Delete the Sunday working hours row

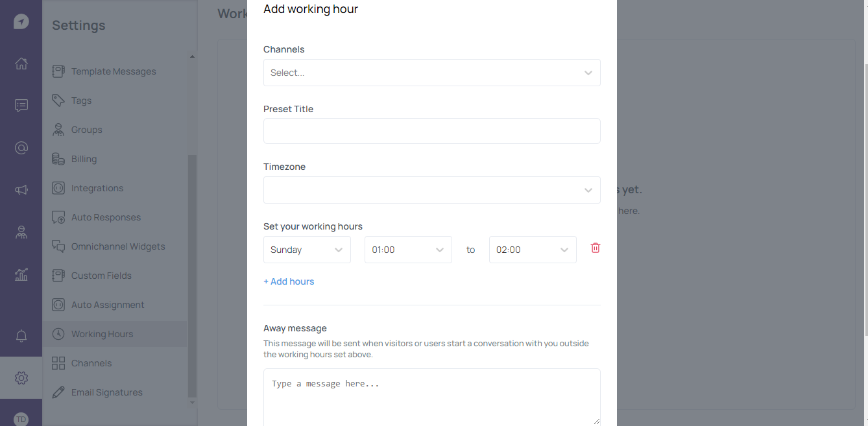point(595,248)
